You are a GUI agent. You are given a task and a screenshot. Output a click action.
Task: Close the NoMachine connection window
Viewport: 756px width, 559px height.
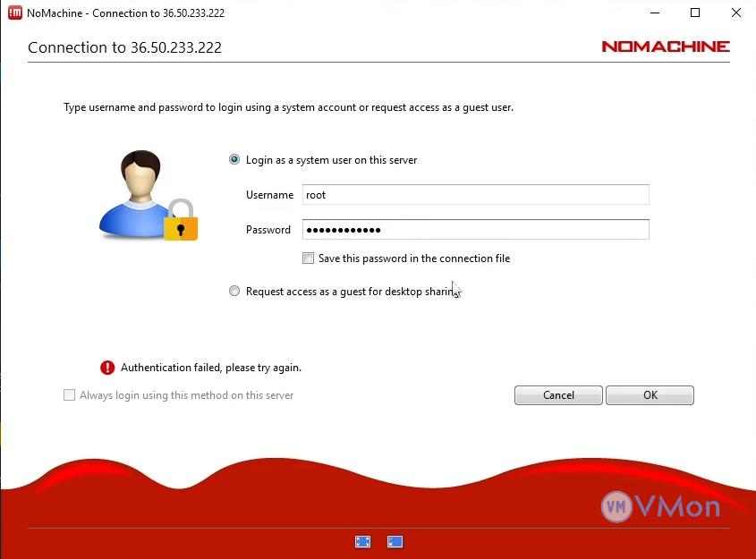pyautogui.click(x=736, y=13)
